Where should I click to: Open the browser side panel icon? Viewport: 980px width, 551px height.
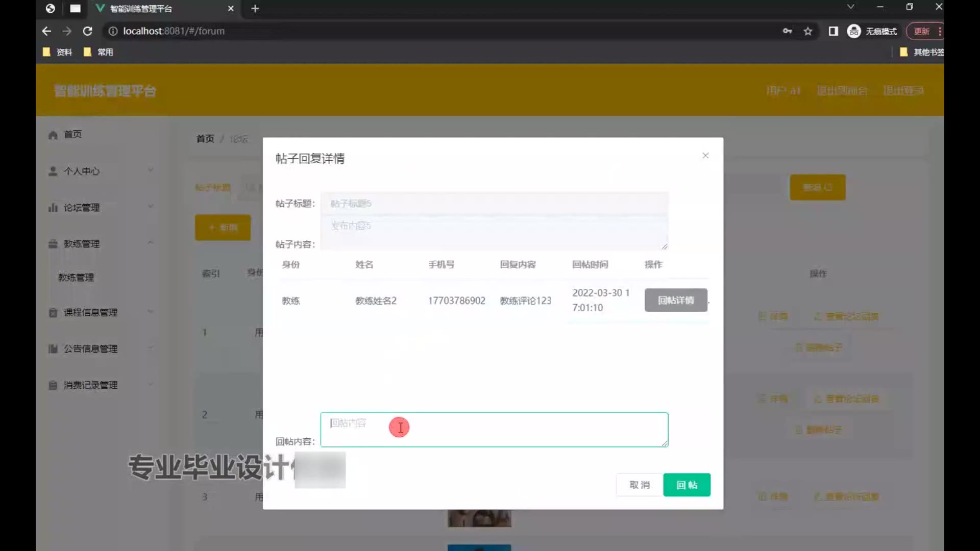pos(833,31)
